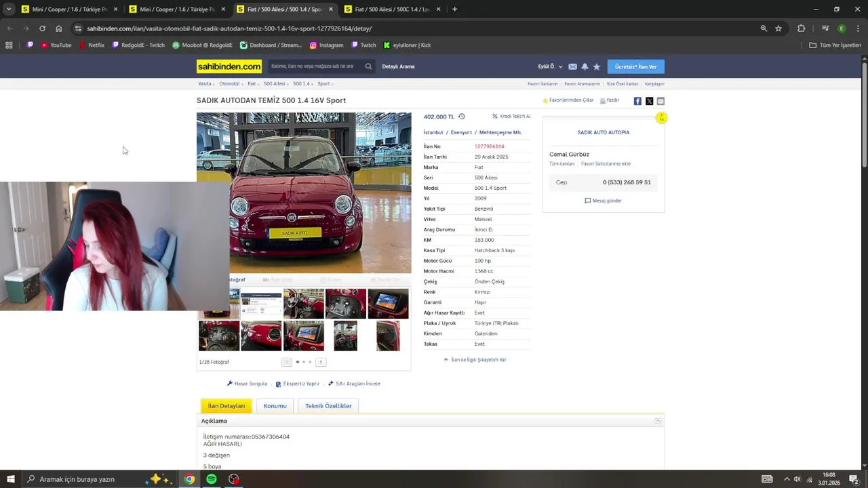Share the listing on Facebook

tap(637, 101)
